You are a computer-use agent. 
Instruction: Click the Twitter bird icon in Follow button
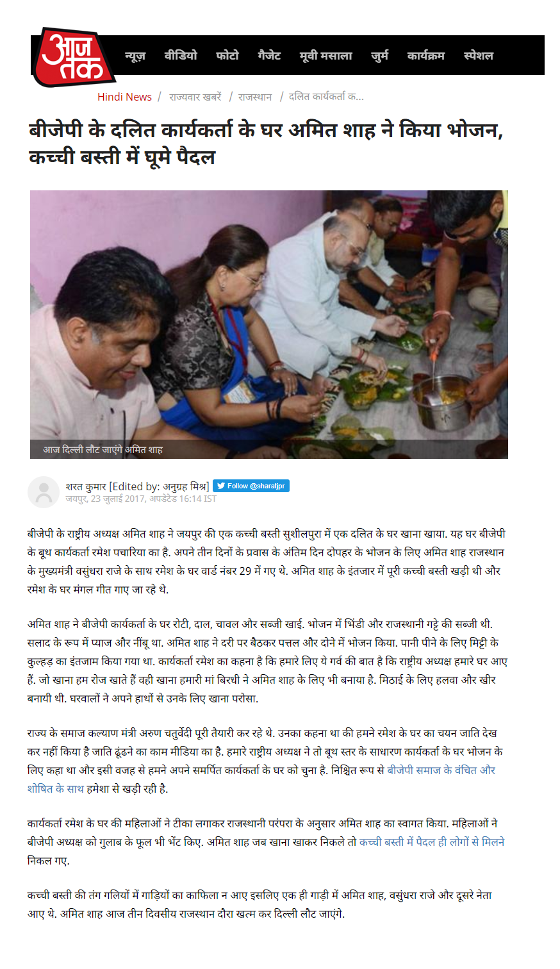[x=220, y=486]
